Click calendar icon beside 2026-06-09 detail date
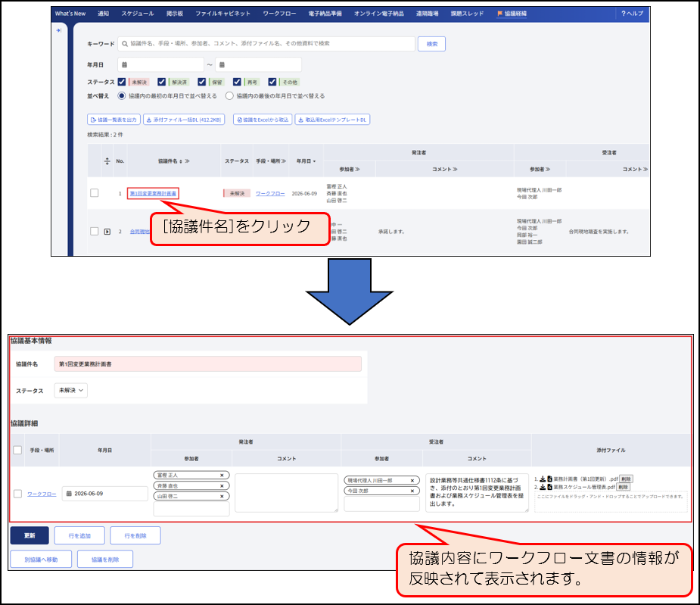Viewport: 700px width, 605px height. pos(69,493)
